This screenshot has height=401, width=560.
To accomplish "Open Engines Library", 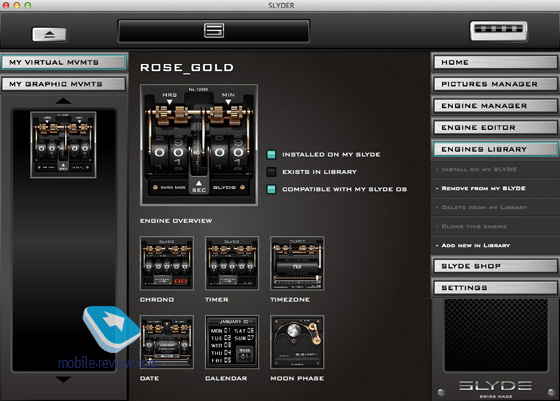I will [495, 149].
